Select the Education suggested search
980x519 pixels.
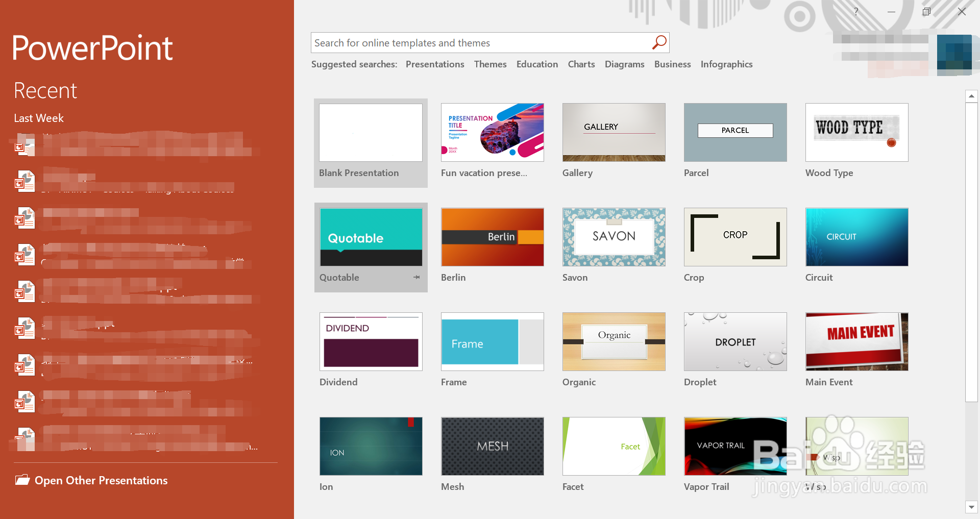537,64
